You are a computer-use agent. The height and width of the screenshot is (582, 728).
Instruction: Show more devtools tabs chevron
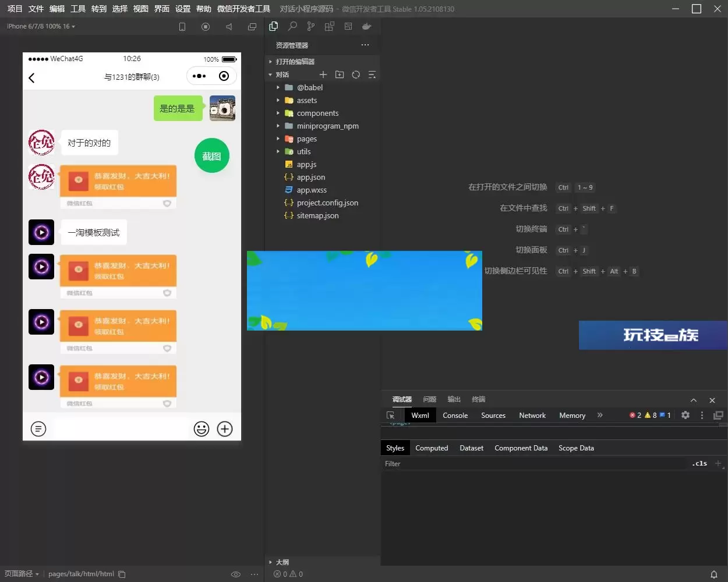point(600,415)
